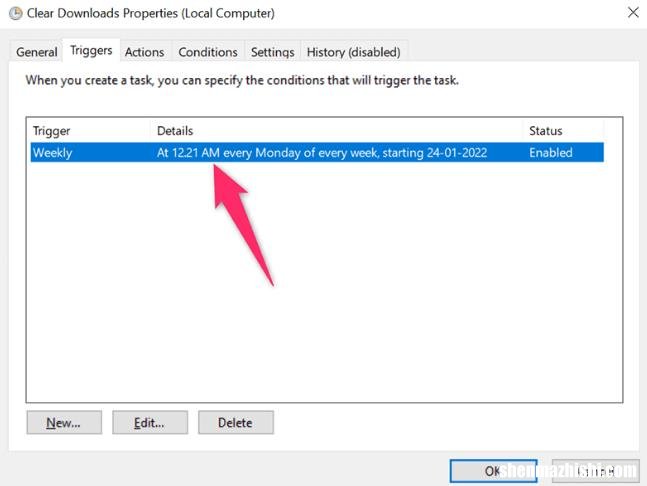Switch to the General tab
This screenshot has height=486, width=647.
click(x=37, y=52)
